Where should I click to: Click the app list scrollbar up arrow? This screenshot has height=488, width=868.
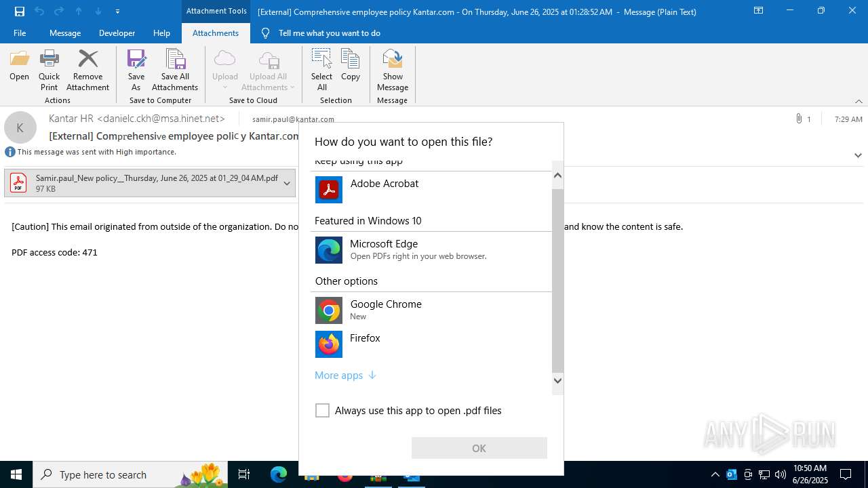click(557, 176)
